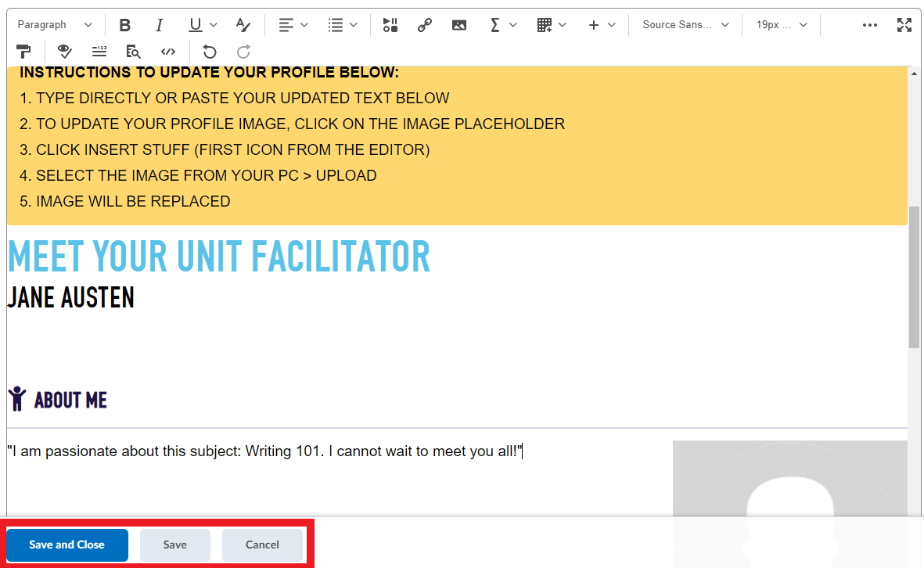Image resolution: width=924 pixels, height=568 pixels.
Task: Cancel editing the page
Action: point(262,545)
